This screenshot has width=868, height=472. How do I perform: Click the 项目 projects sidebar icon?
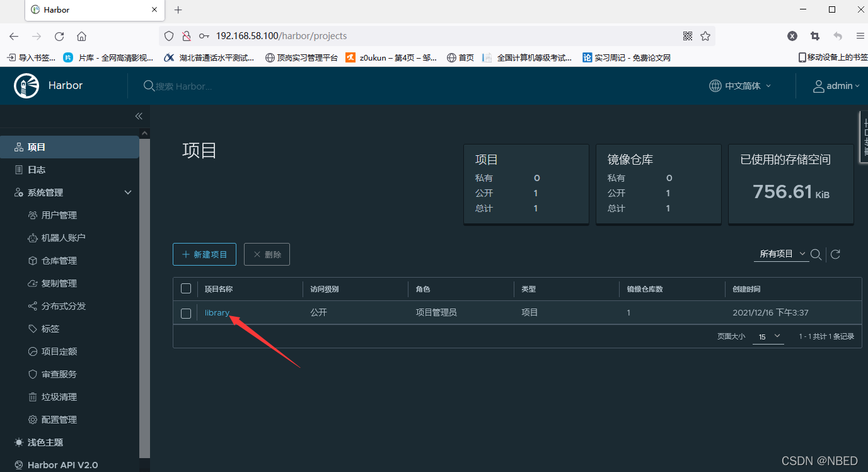19,147
